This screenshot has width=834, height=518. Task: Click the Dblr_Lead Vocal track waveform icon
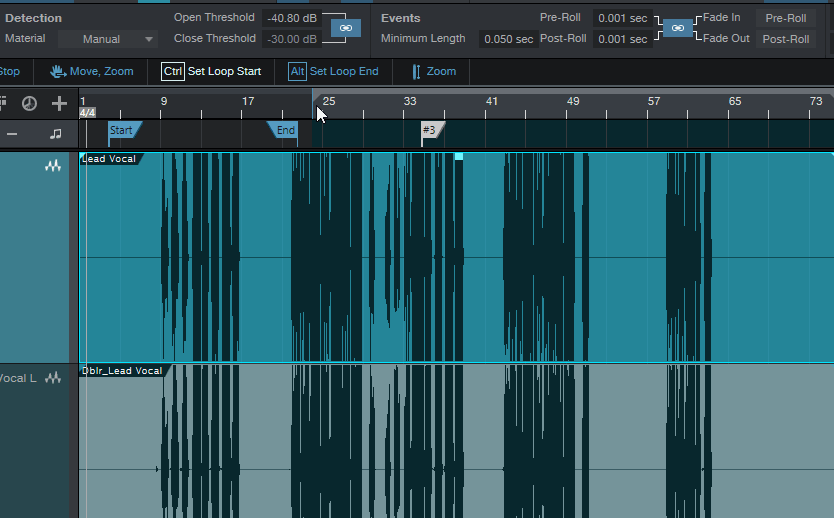53,378
